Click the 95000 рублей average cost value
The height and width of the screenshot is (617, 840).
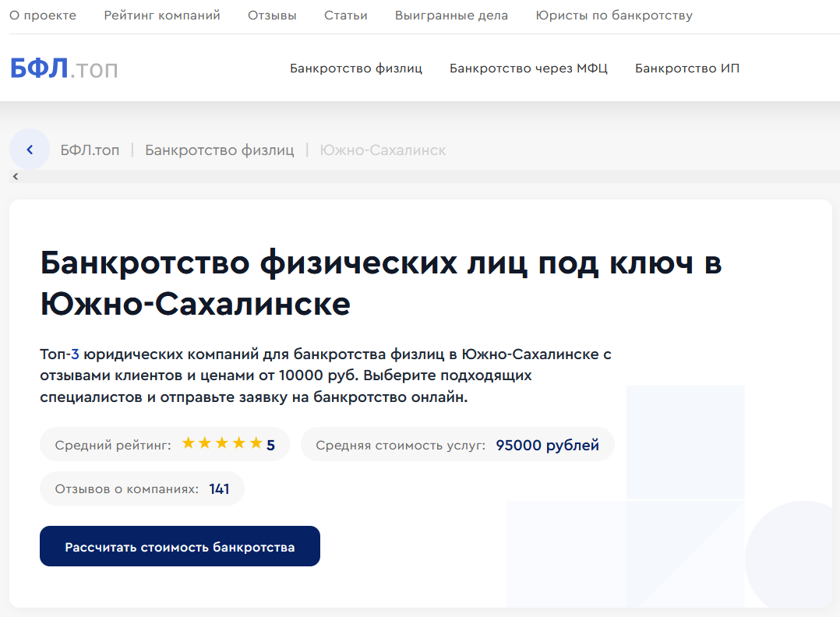(547, 445)
